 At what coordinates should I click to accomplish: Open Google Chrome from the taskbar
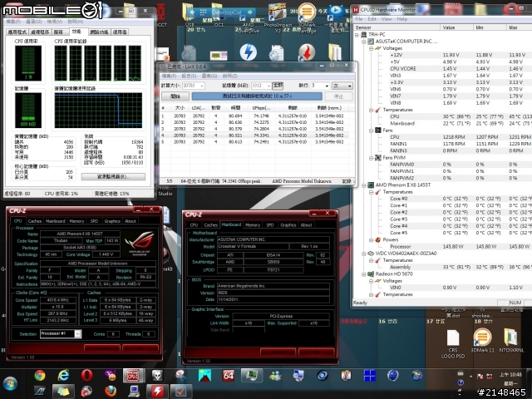coord(40,376)
